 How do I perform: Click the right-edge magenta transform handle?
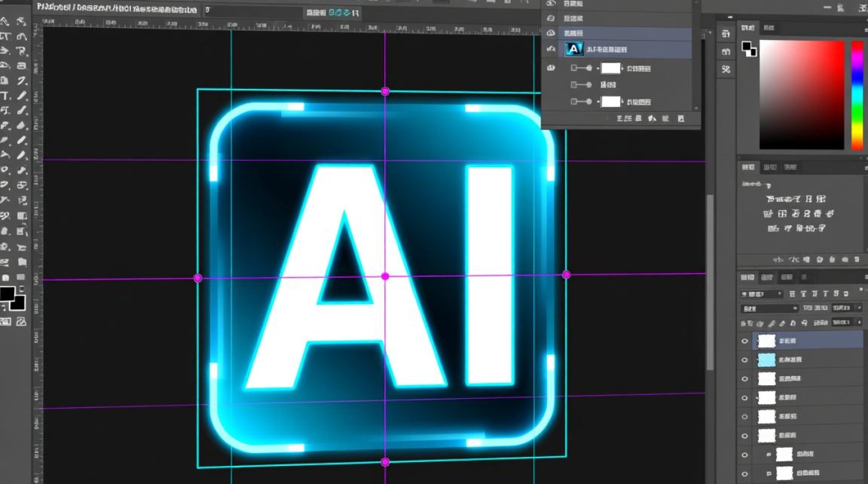click(x=566, y=274)
